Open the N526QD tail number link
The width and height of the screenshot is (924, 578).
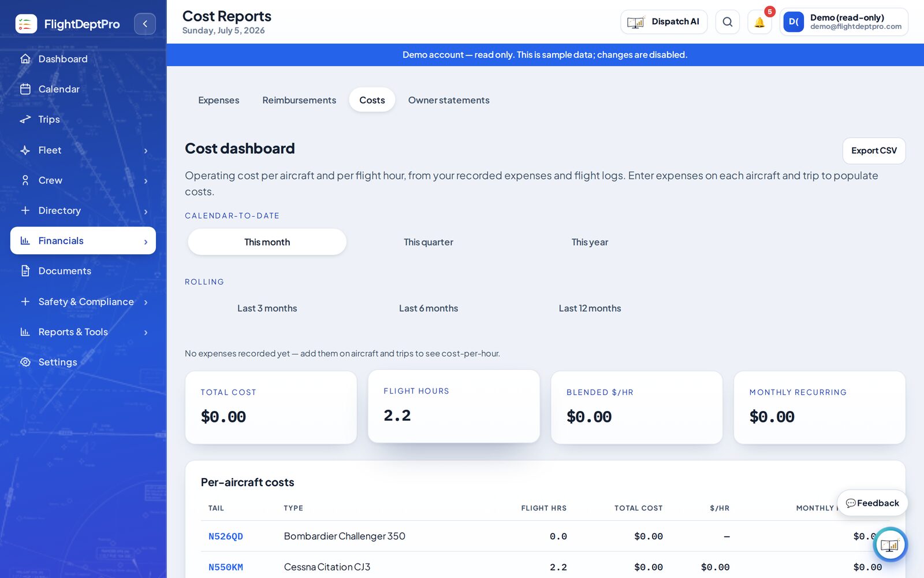pyautogui.click(x=225, y=536)
